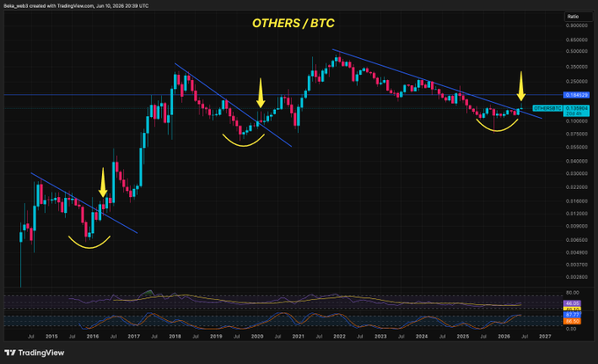
Task: Click the 0.009000 price axis label
Action: (x=577, y=226)
